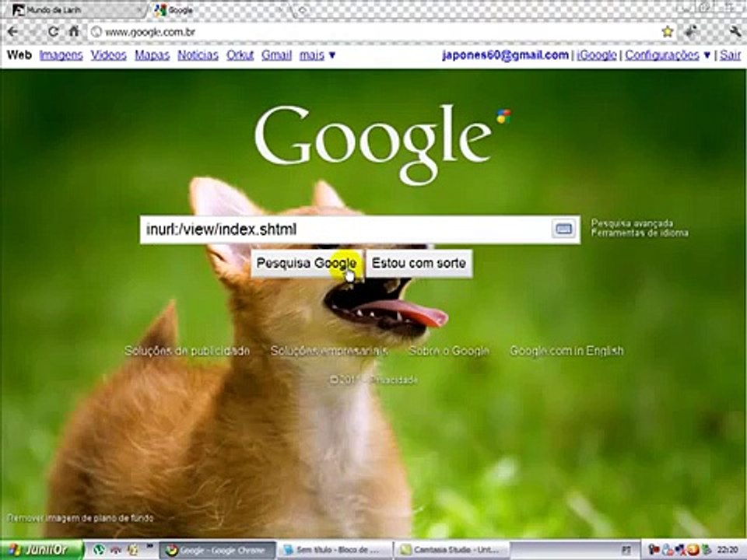
Task: Open the Chrome wrench settings menu
Action: pos(735,32)
